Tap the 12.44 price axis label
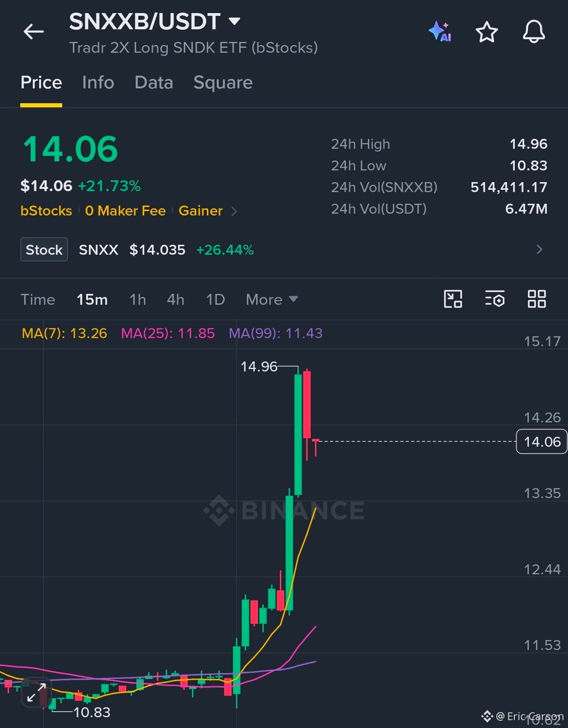 [542, 569]
